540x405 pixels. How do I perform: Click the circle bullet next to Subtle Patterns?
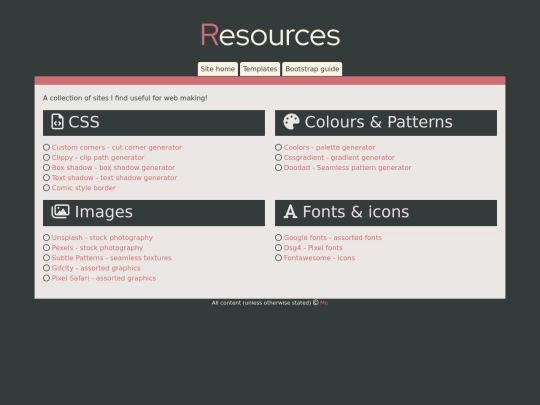point(46,258)
